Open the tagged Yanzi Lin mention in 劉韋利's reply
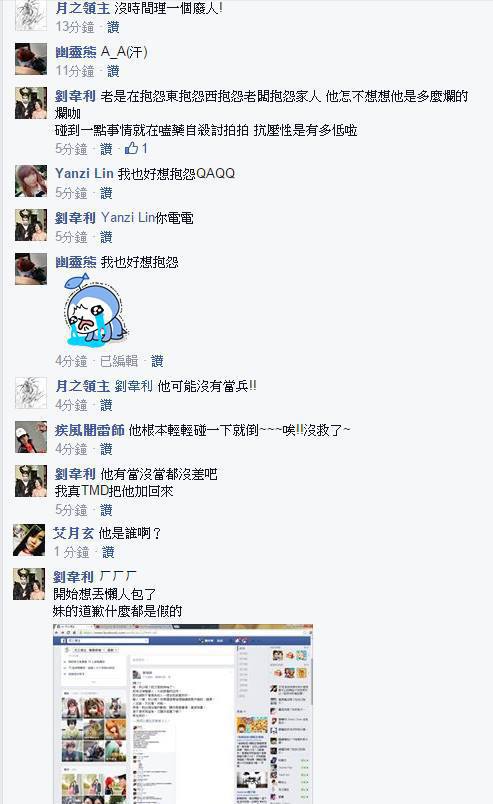The image size is (493, 804). (128, 217)
